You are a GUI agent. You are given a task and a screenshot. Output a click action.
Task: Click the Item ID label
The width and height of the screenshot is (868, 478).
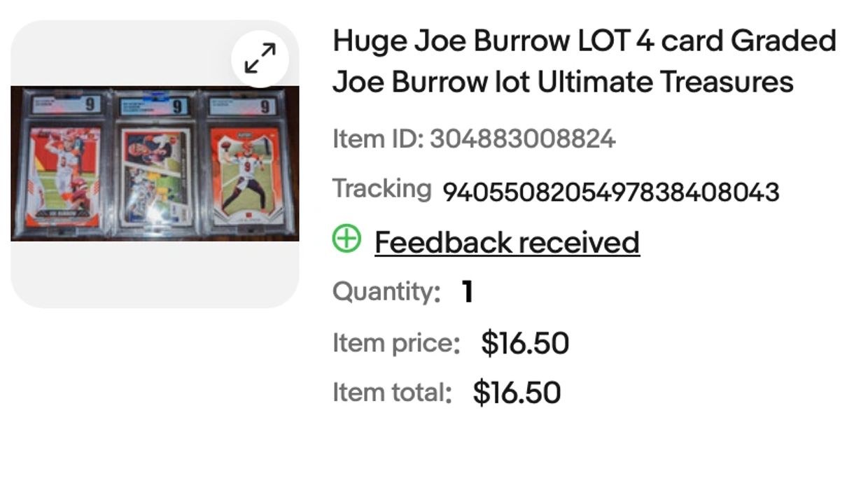(377, 139)
